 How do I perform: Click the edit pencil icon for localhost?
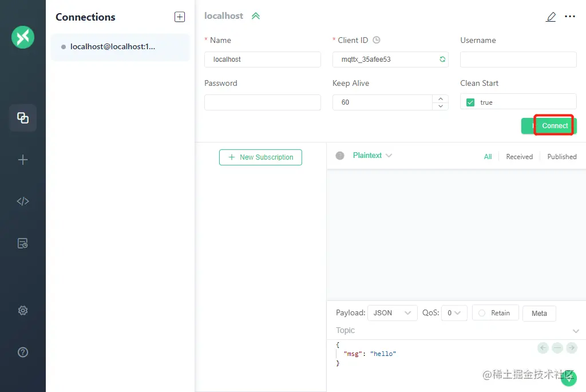point(551,17)
